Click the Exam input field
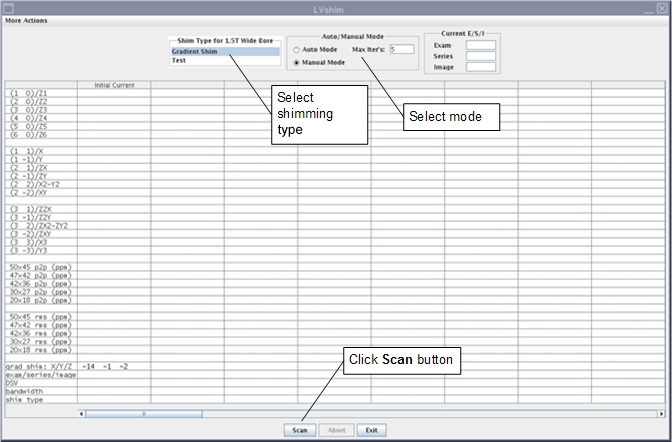 tap(480, 45)
